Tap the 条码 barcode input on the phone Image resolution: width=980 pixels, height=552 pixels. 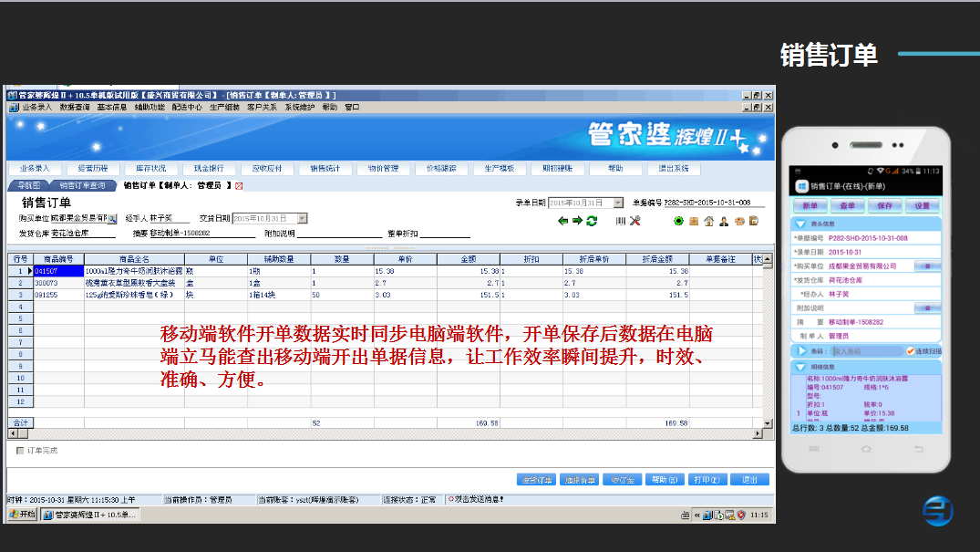868,351
